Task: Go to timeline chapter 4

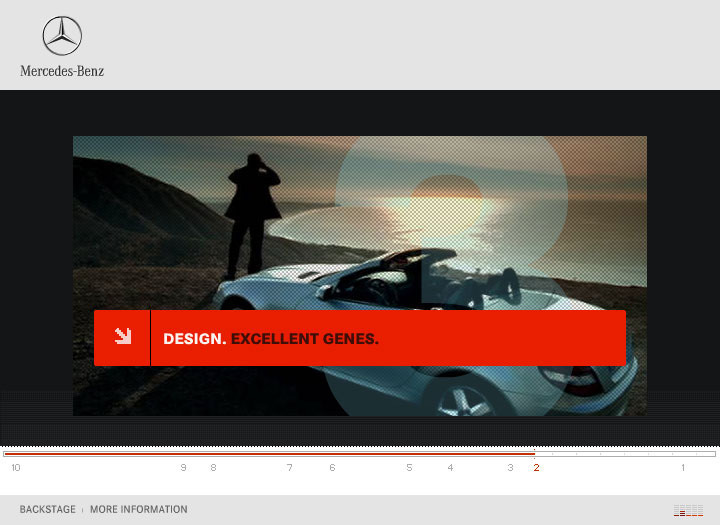Action: (450, 468)
